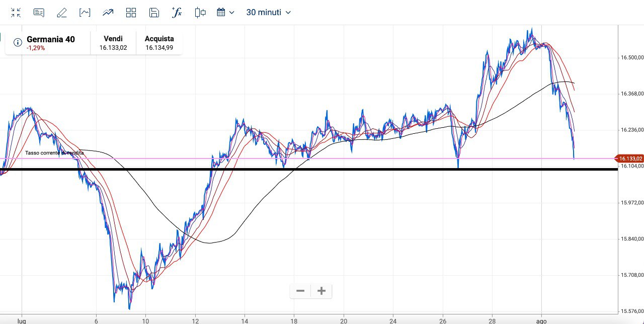Open the four-square chart layout icon
The width and height of the screenshot is (644, 324).
(131, 13)
